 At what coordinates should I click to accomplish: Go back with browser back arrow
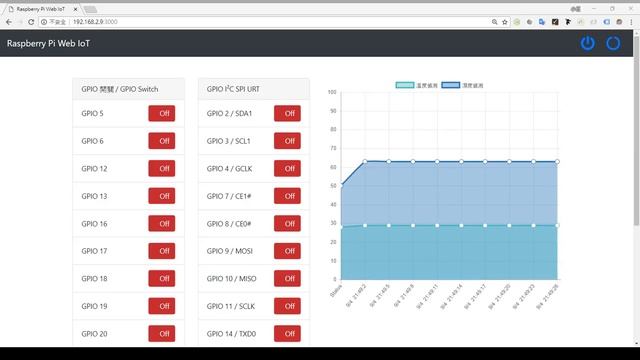point(9,22)
